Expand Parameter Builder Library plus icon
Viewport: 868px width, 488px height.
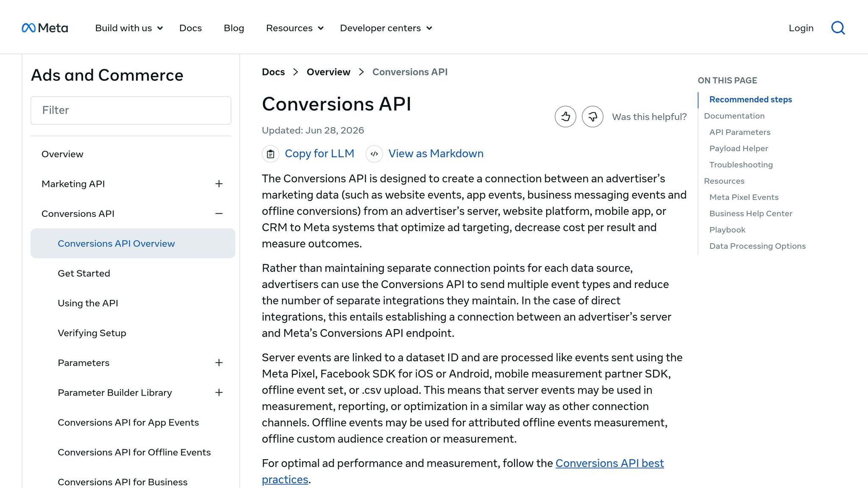click(219, 393)
